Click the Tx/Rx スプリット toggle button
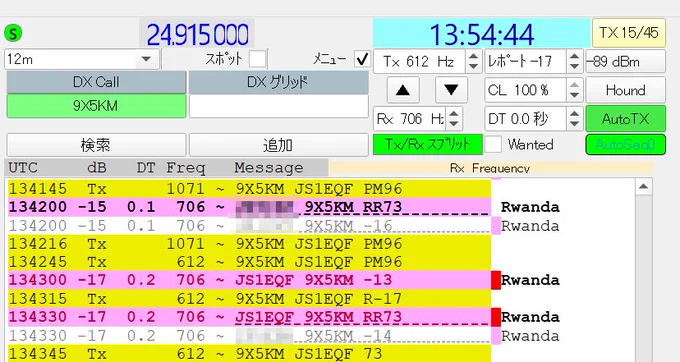680x362 pixels. (x=428, y=144)
